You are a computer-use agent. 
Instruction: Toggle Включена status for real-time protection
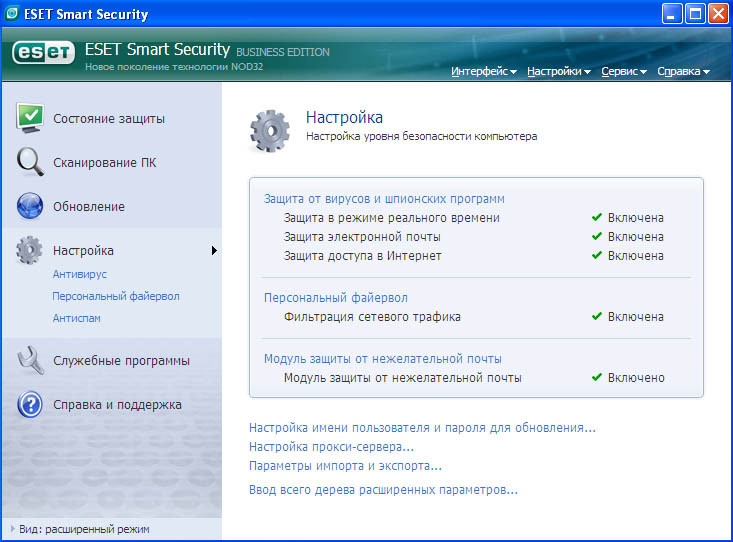(x=635, y=218)
